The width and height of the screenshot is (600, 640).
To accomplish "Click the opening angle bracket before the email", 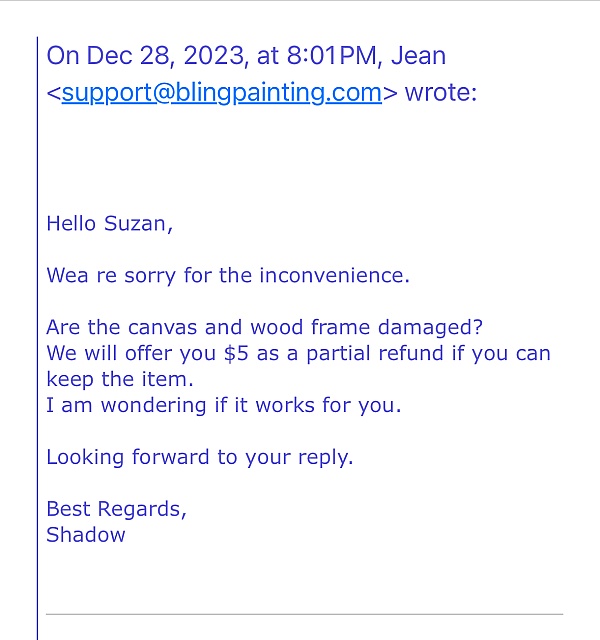I will 53,93.
